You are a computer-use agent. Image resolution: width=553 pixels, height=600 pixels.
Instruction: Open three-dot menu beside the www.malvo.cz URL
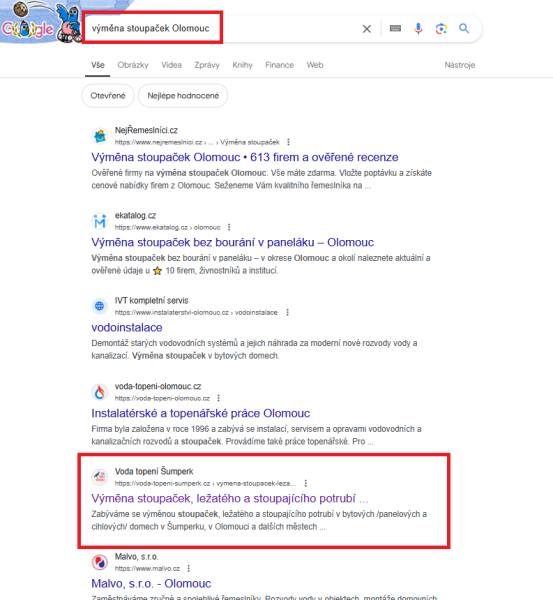coord(188,569)
